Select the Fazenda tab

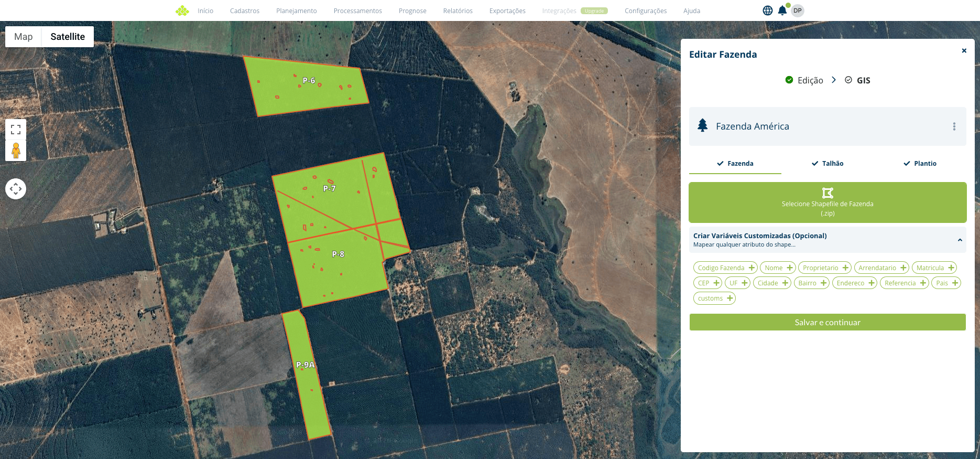(x=735, y=163)
